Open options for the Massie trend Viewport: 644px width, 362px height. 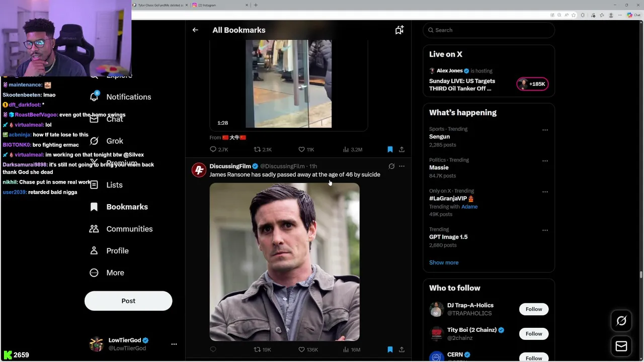coord(545,161)
